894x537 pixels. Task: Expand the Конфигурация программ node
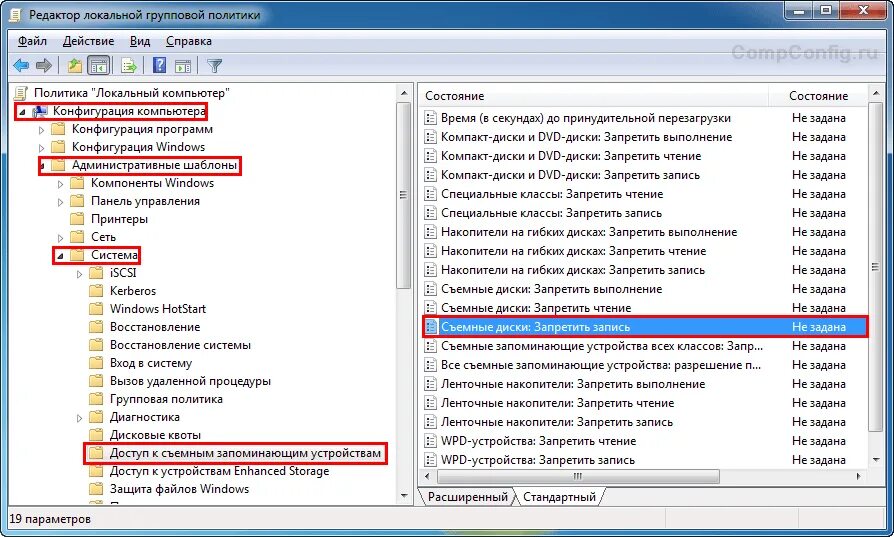coord(41,130)
